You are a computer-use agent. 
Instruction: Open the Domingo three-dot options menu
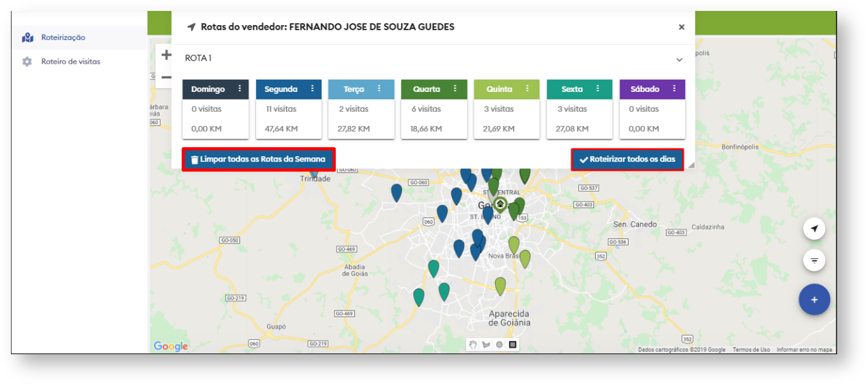coord(239,89)
